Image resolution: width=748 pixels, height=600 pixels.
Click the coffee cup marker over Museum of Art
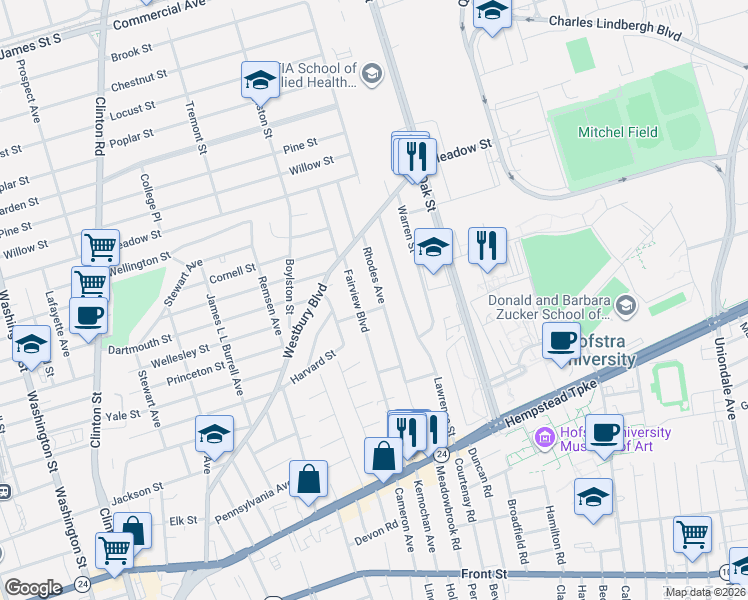coord(604,436)
